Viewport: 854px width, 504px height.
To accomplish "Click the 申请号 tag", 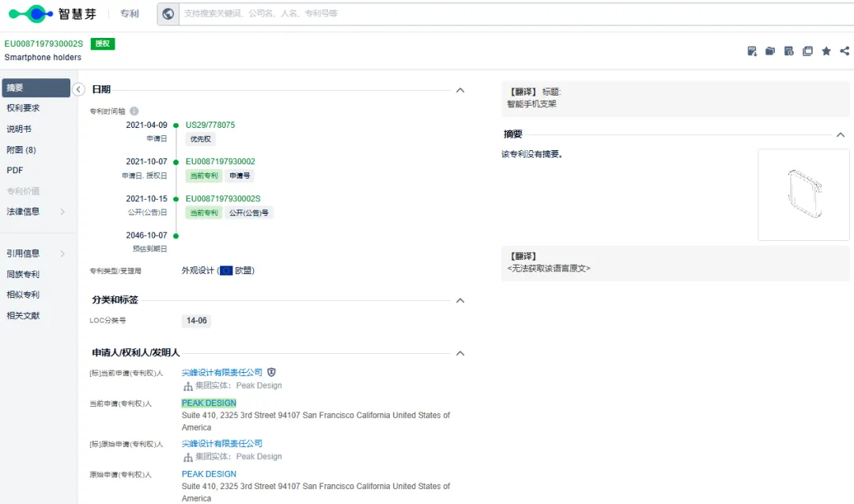I will coord(240,176).
